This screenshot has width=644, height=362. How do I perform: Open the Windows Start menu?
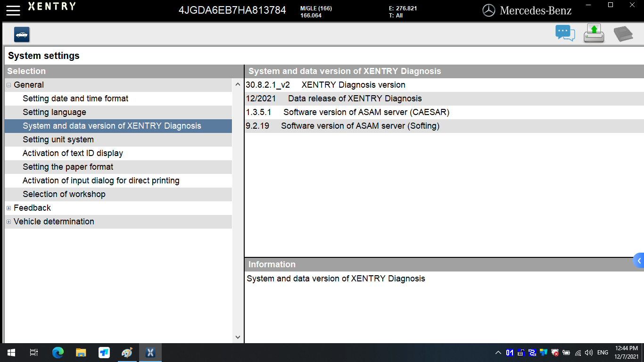[11, 353]
